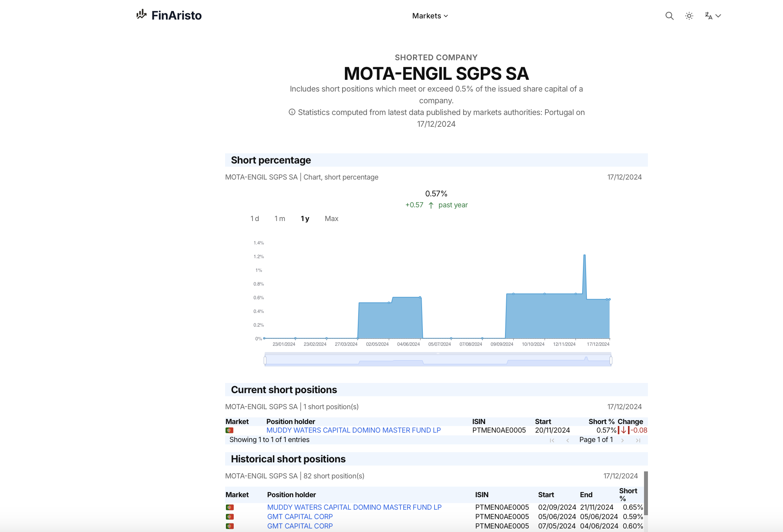The height and width of the screenshot is (532, 783).
Task: Select the 1 y chart range
Action: pos(305,219)
